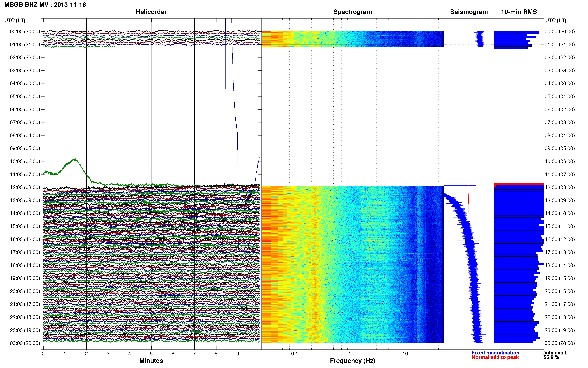This screenshot has width=588, height=368.
Task: Click Helicorder time label 03:00 (23:00)
Action: (x=25, y=70)
